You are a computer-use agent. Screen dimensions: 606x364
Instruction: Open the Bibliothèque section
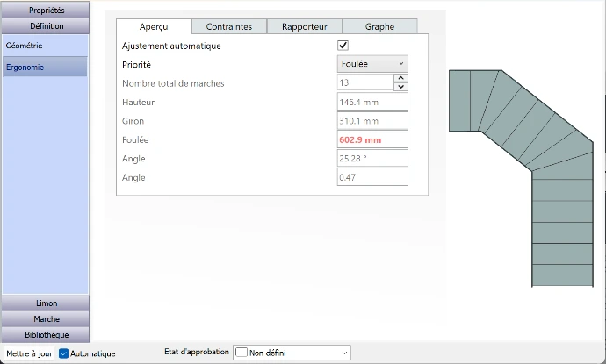(46, 335)
